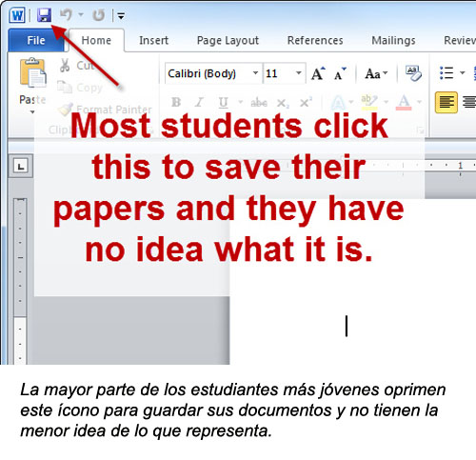Click the Format Painter button
The height and width of the screenshot is (460, 476).
(x=105, y=110)
